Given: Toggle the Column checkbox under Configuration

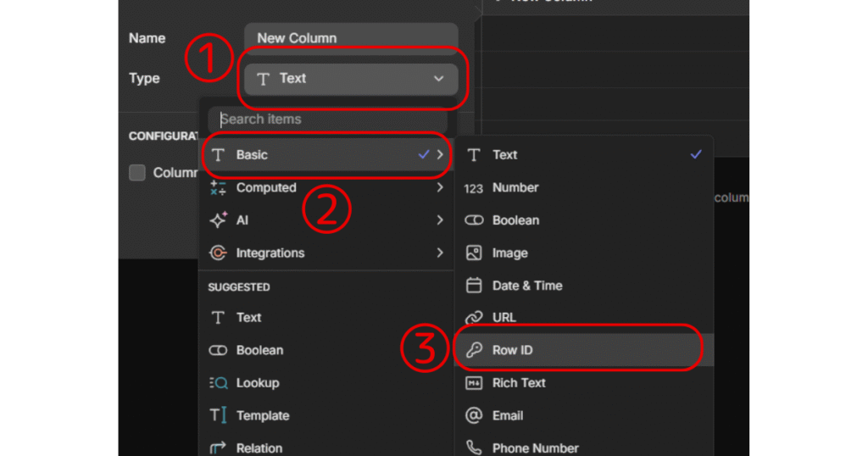Looking at the screenshot, I should (137, 173).
